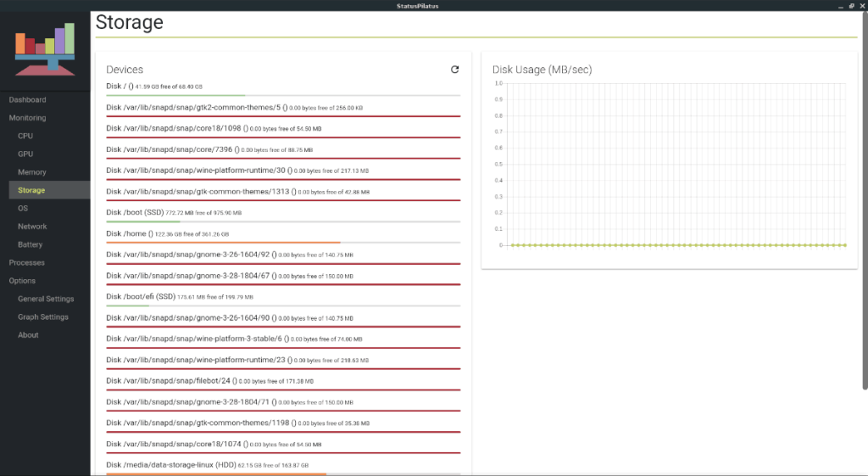Click the Disk /home device entry
868x476 pixels.
point(167,233)
